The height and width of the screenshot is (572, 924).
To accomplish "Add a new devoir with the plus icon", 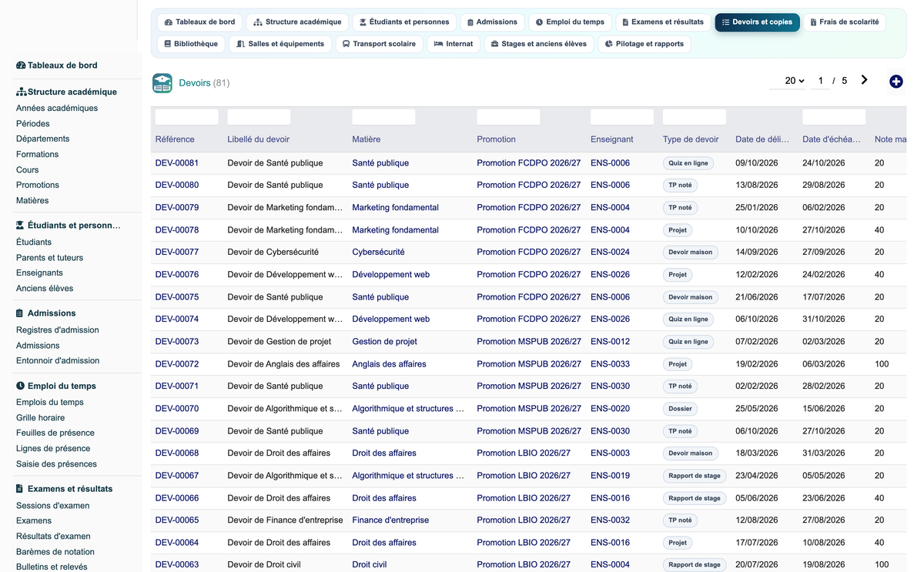I will click(x=896, y=82).
